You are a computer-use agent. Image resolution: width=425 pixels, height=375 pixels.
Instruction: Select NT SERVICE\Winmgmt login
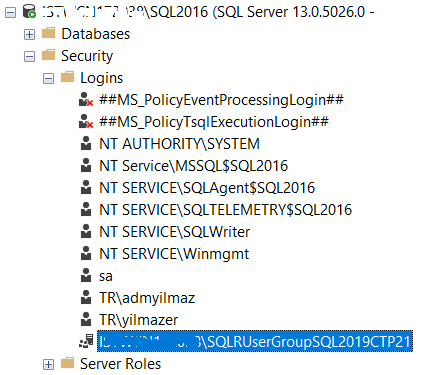[174, 254]
